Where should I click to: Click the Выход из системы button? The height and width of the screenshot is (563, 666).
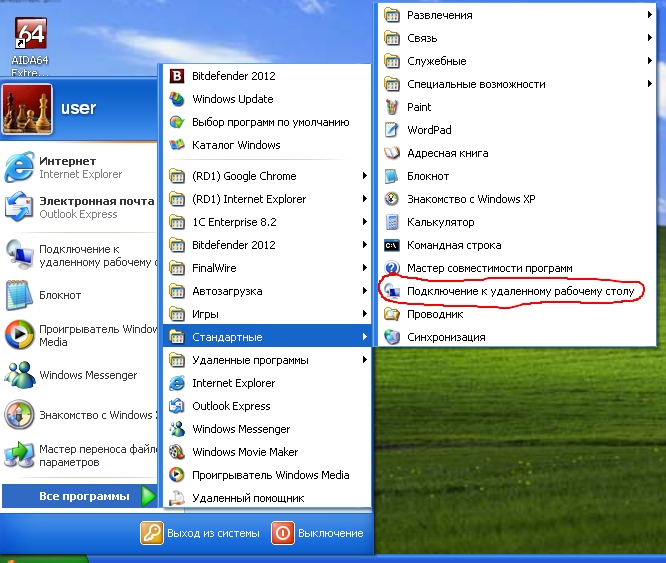click(200, 533)
